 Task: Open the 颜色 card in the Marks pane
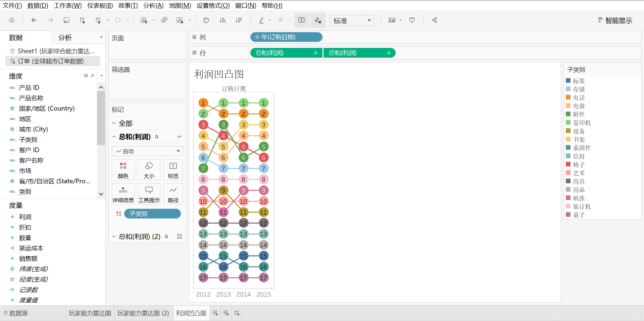click(123, 170)
